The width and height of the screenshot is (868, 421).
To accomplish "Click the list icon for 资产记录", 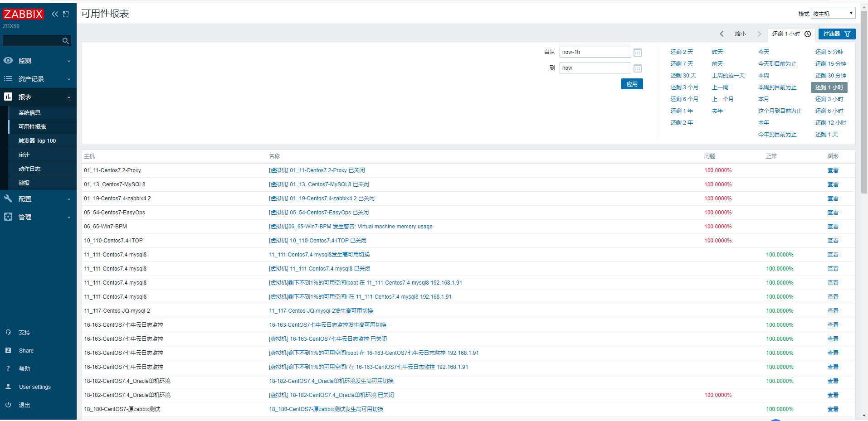I will pos(8,78).
